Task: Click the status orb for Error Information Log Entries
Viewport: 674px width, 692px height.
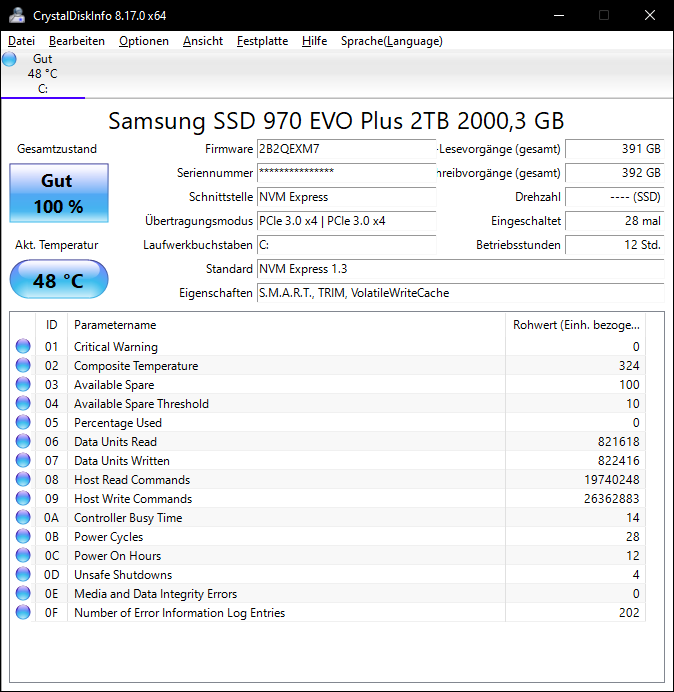Action: coord(23,612)
